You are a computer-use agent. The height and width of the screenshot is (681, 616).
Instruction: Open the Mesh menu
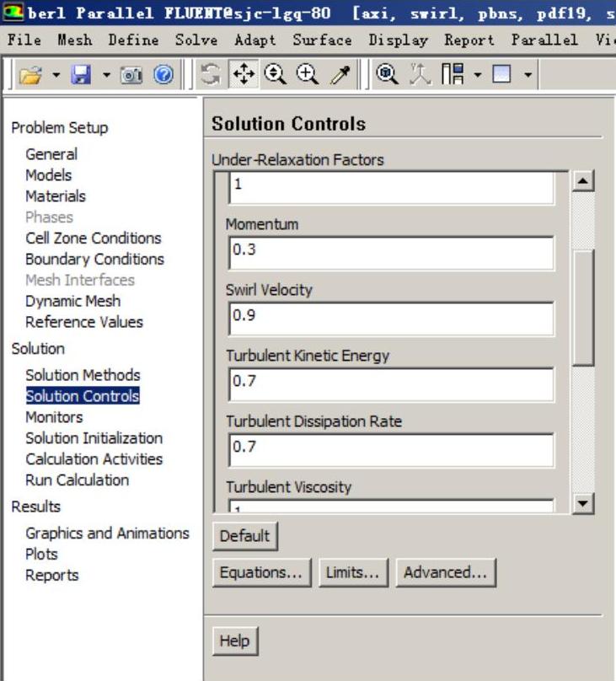75,40
